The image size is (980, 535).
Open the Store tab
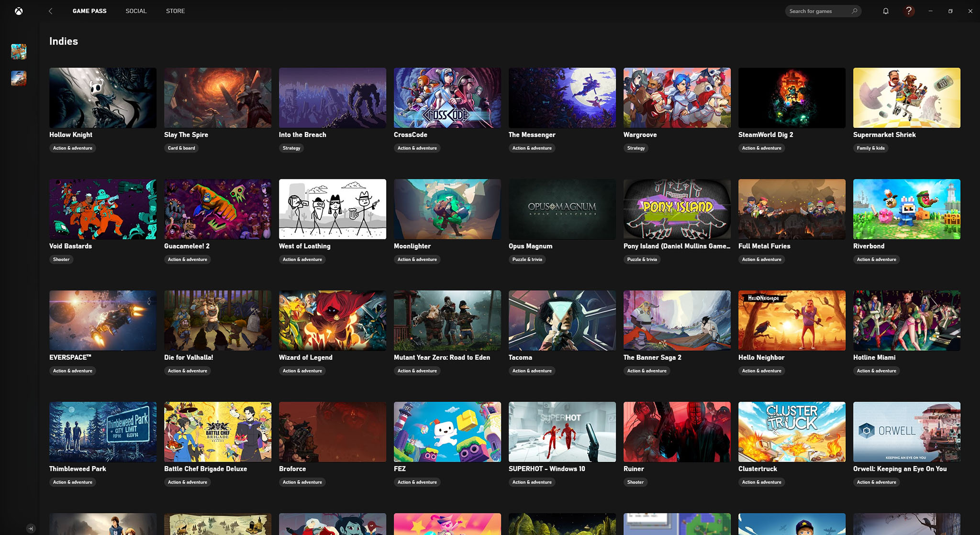point(175,11)
